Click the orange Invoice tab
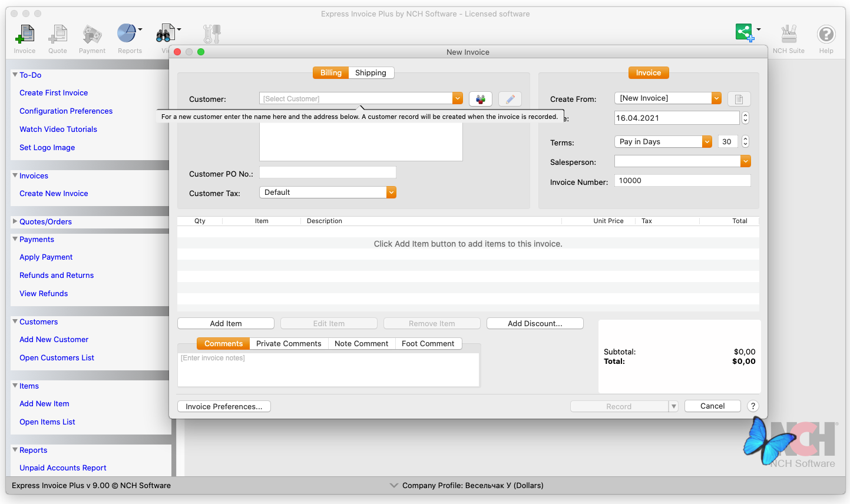Screen dimensions: 850x504 [649, 72]
